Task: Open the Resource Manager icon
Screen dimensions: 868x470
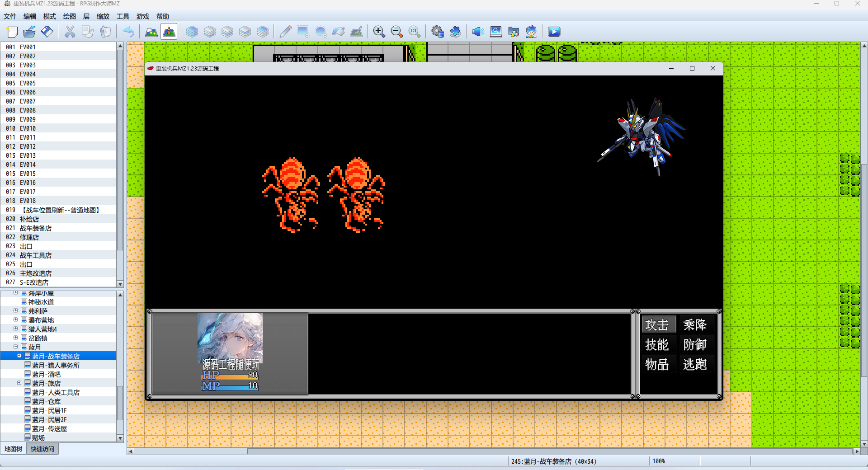Action: (x=514, y=32)
